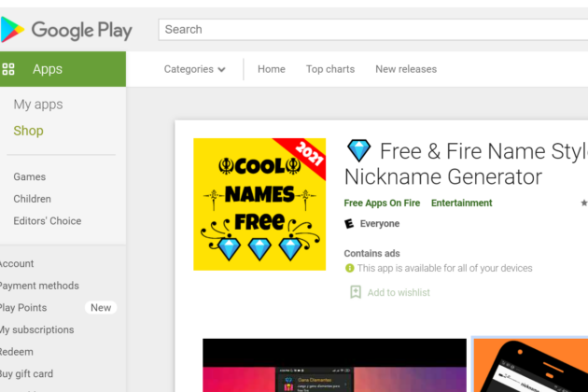
Task: Click the app title 'Nickname Generator'
Action: pyautogui.click(x=443, y=176)
